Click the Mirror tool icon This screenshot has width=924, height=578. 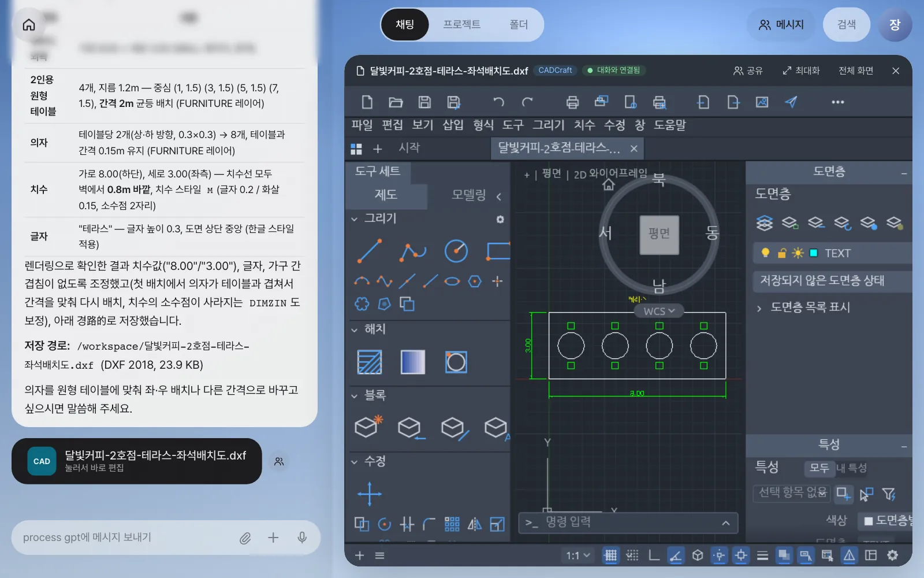[474, 524]
